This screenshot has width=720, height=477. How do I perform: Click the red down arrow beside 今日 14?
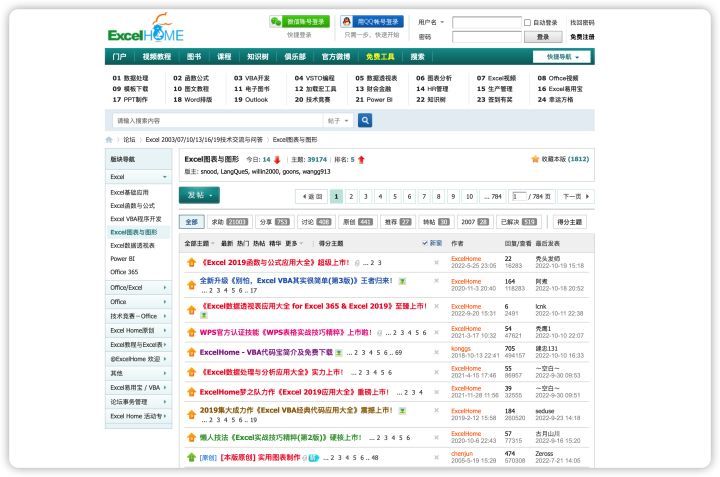[x=277, y=160]
